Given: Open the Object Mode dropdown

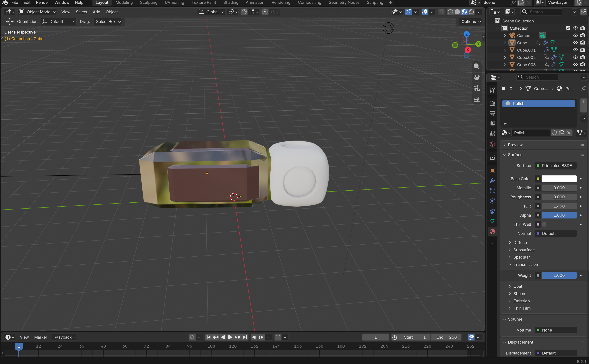Looking at the screenshot, I should [38, 12].
